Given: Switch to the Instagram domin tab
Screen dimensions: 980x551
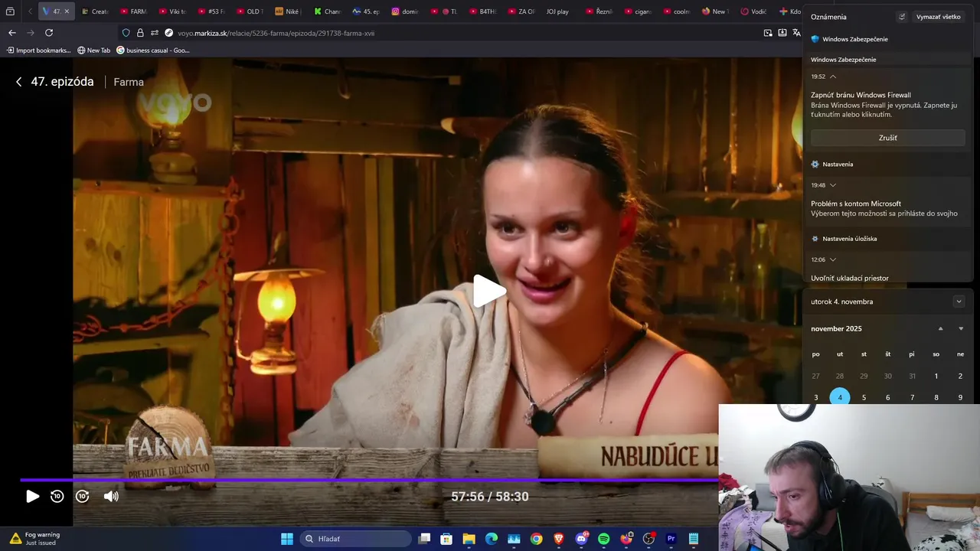Looking at the screenshot, I should [406, 11].
